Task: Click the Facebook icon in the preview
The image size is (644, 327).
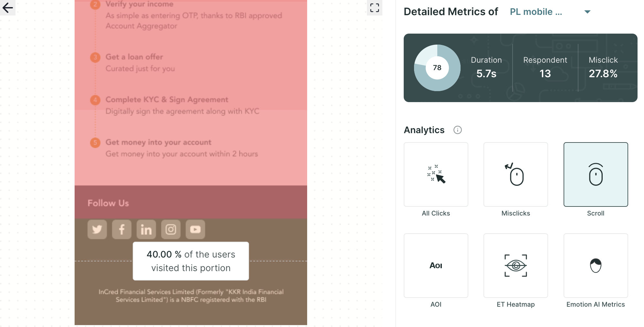Action: click(x=122, y=229)
